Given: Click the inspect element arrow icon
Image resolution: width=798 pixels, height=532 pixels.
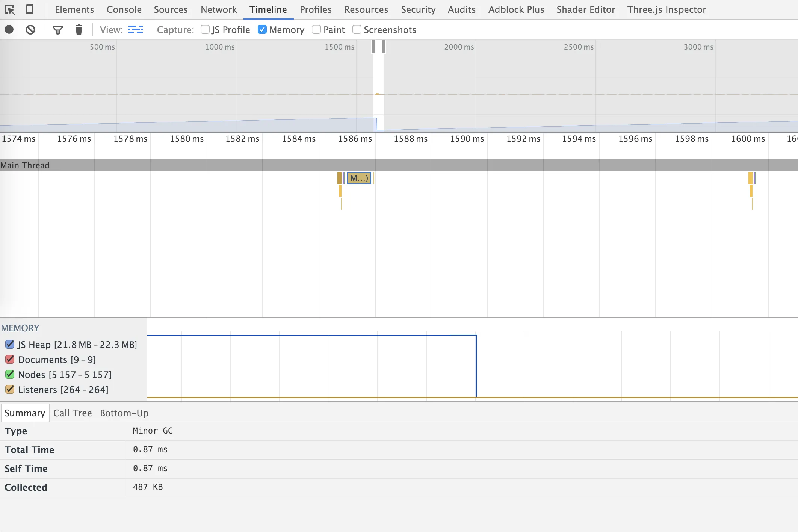Looking at the screenshot, I should coord(10,9).
